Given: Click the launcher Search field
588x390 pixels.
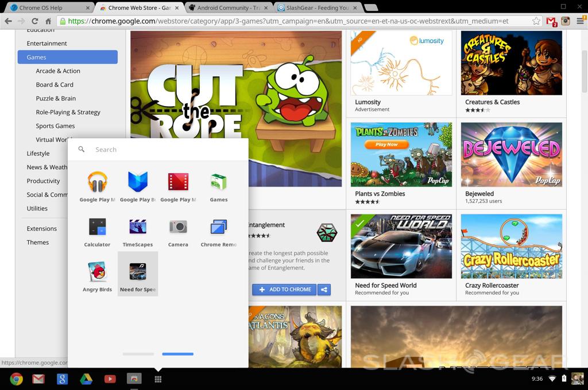Looking at the screenshot, I should click(x=158, y=150).
